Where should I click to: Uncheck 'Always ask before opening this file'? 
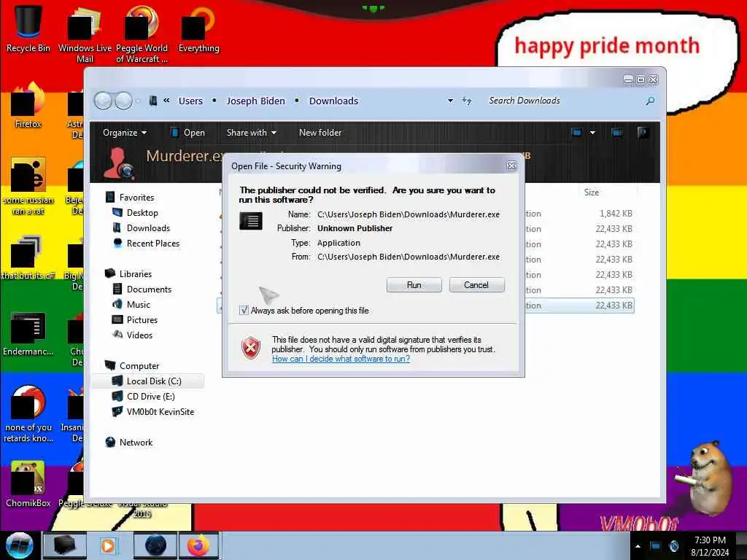click(244, 311)
